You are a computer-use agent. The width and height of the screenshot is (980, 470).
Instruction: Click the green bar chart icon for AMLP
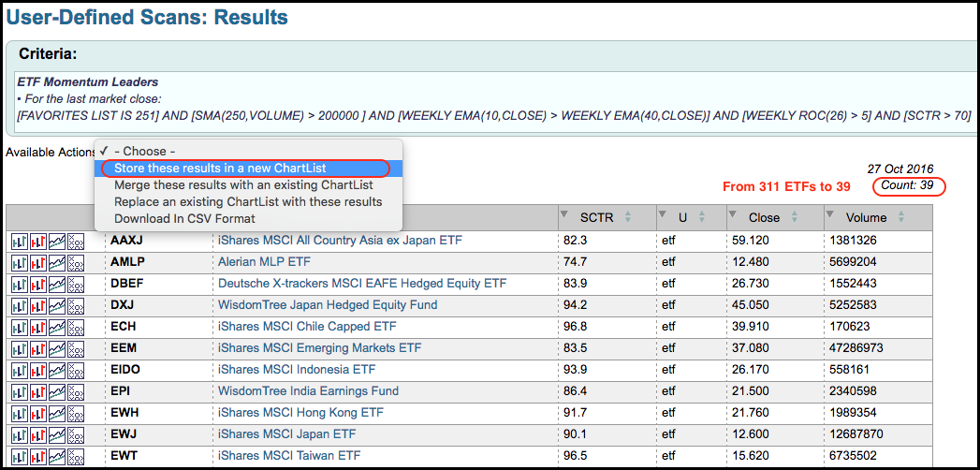[20, 262]
